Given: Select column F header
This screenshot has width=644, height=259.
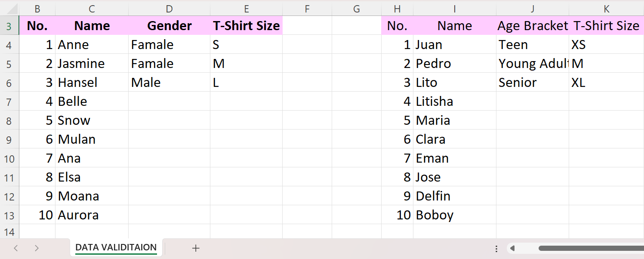Looking at the screenshot, I should pyautogui.click(x=307, y=9).
